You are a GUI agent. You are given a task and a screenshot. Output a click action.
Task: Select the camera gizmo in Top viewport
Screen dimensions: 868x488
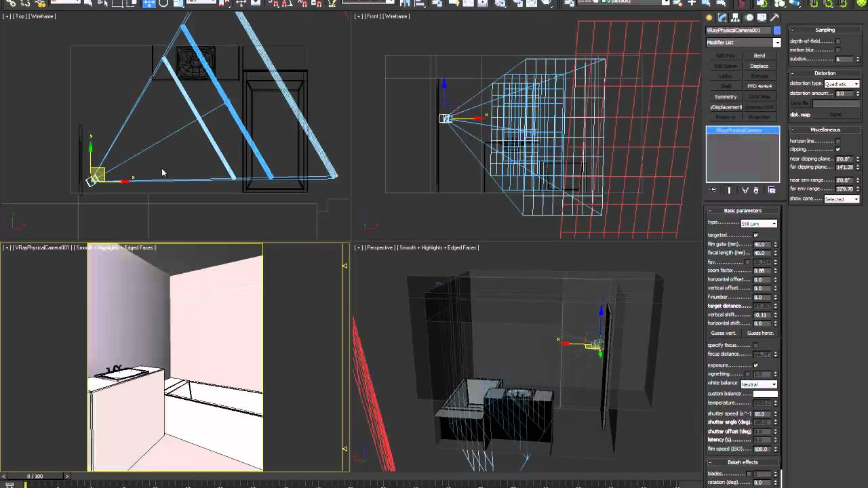click(x=93, y=180)
